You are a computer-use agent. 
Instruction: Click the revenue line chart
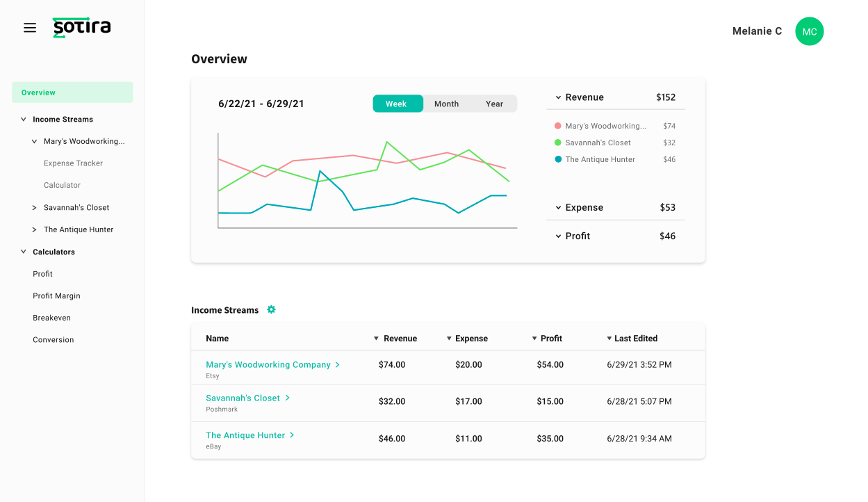coord(368,181)
